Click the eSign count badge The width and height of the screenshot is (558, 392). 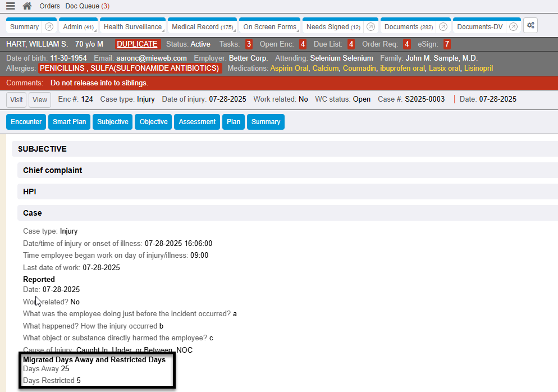click(x=447, y=44)
